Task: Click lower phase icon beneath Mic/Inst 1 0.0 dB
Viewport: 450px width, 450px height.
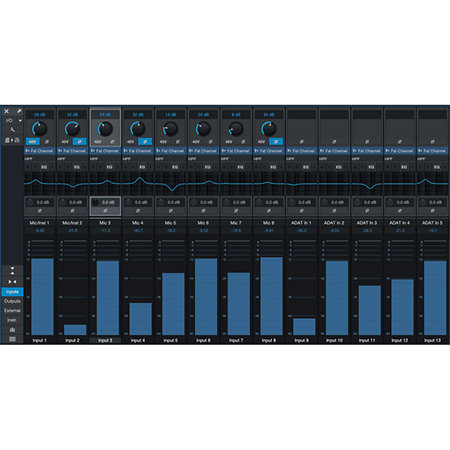Action: 40,211
